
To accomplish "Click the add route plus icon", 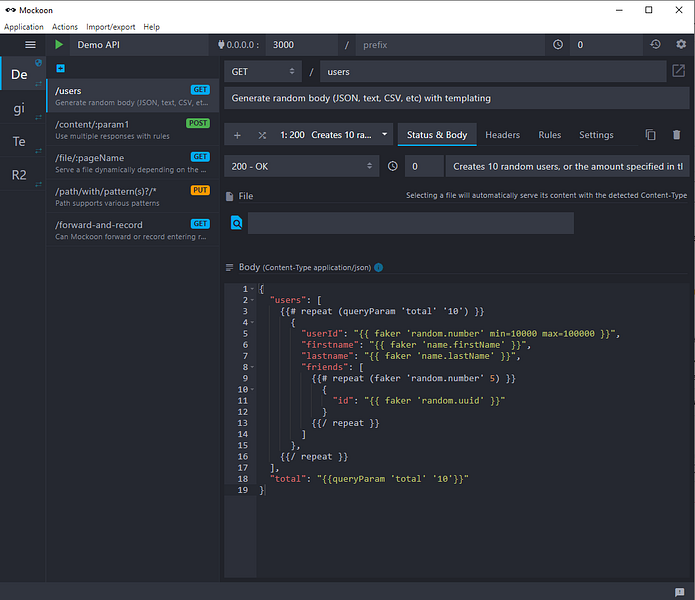I will point(61,68).
